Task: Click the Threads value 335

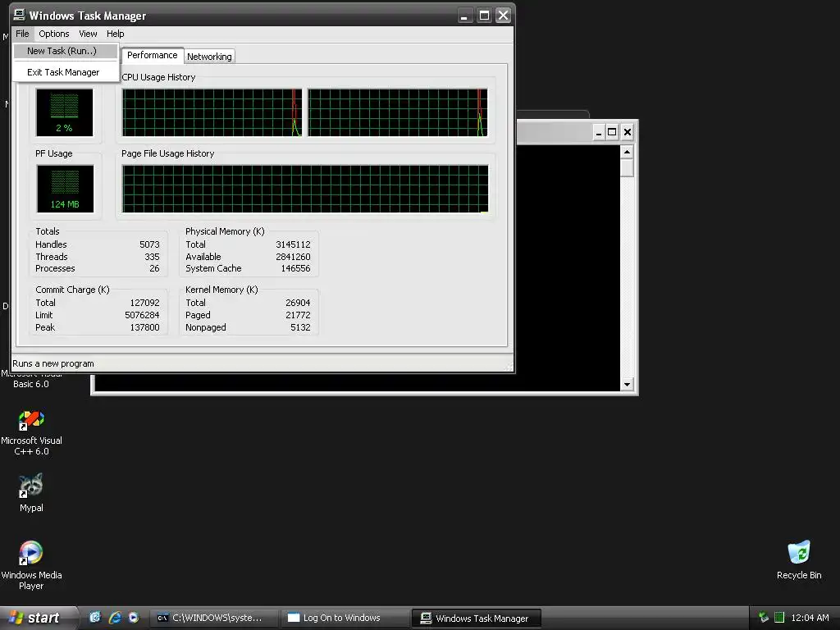Action: (152, 257)
